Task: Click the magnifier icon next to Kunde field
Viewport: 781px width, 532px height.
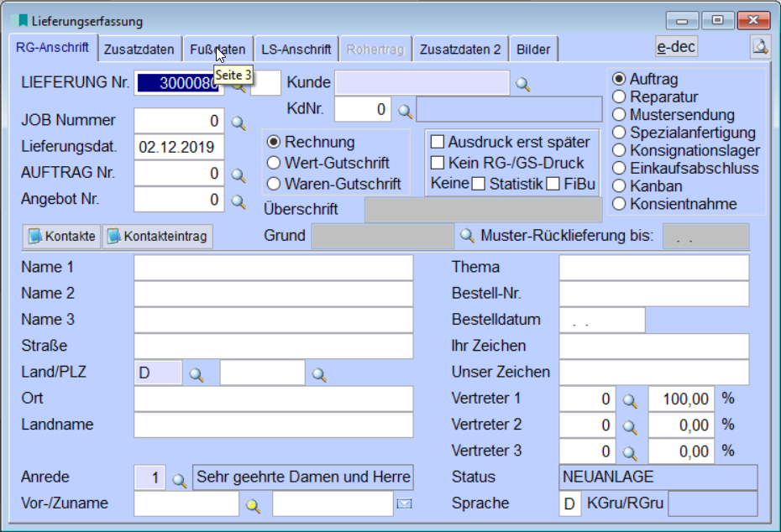Action: 523,83
